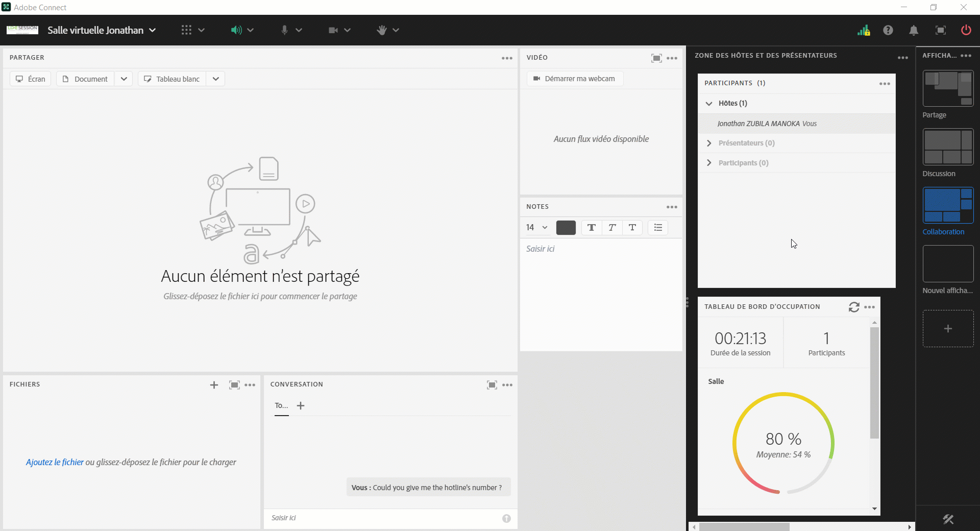Toggle bullet list in Notes

point(658,228)
